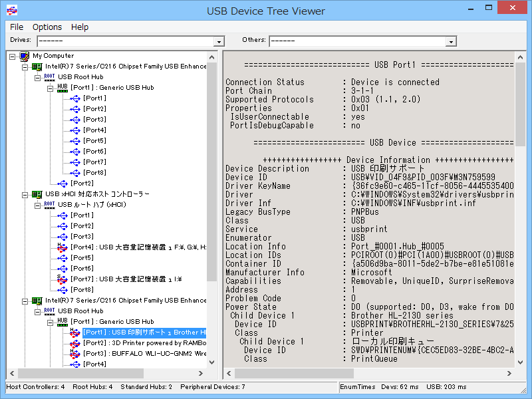Viewport: 532px width, 399px height.
Task: Select the USB connector icon for Port5
Action: click(x=76, y=140)
